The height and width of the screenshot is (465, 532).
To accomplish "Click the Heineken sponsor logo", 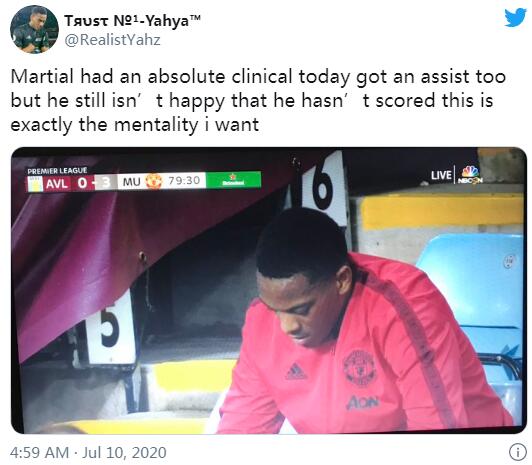I will (233, 180).
